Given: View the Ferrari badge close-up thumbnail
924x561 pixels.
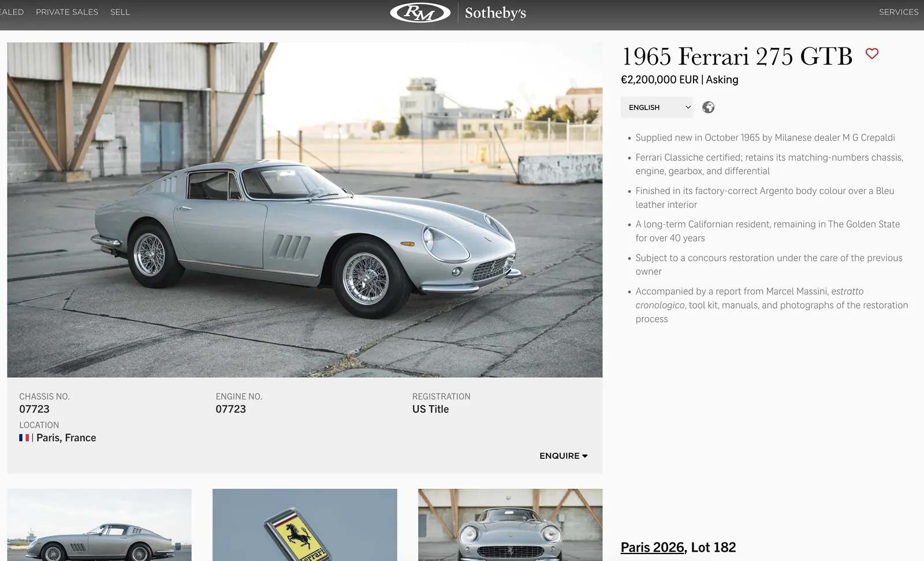Looking at the screenshot, I should coord(304,525).
